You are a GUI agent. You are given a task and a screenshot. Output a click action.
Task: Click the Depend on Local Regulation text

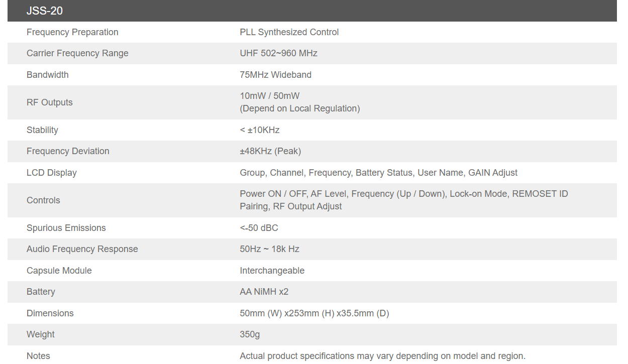click(300, 108)
